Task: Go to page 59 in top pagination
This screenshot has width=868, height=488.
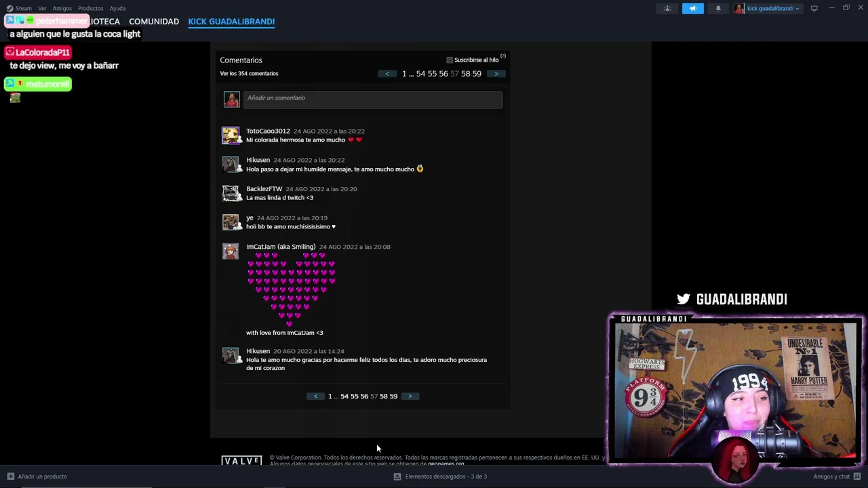Action: 477,73
